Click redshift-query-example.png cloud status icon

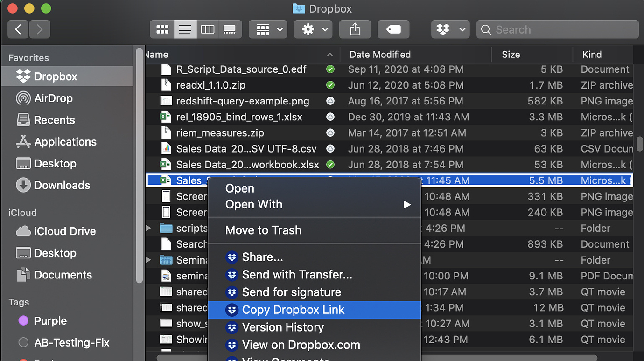(x=330, y=101)
